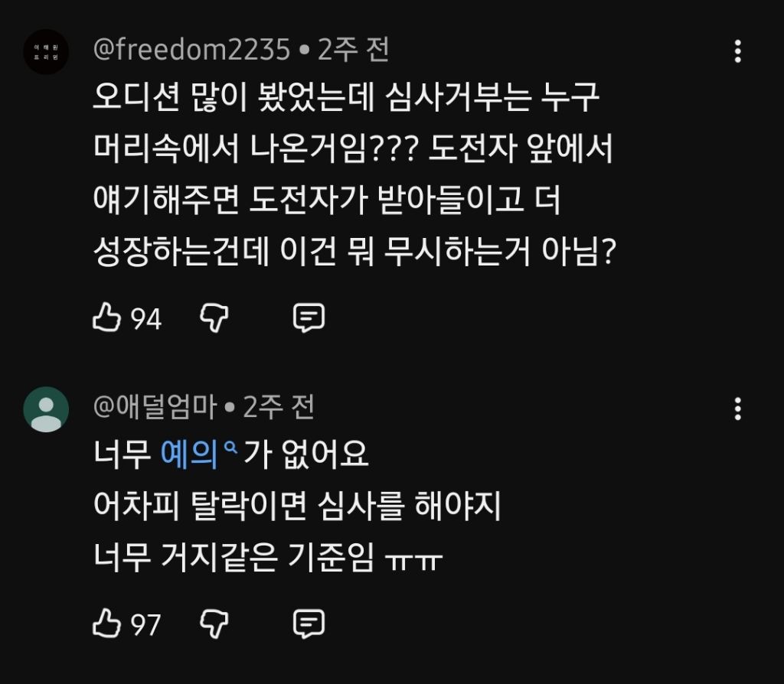Open options menu for @freedom2235's comment
The image size is (784, 684).
737,51
